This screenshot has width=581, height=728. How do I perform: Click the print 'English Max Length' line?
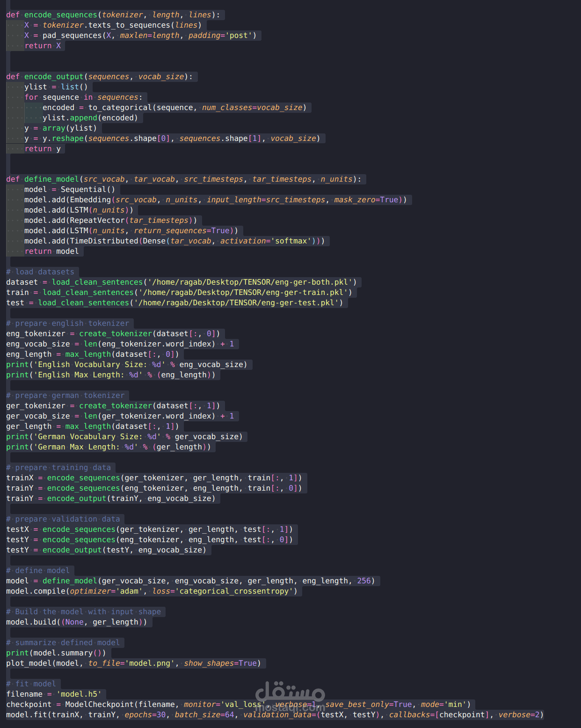111,375
